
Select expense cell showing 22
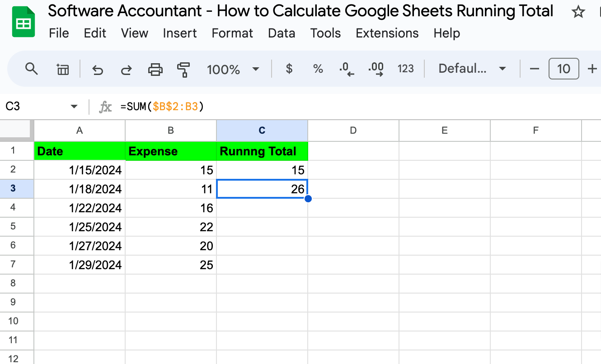tap(171, 227)
